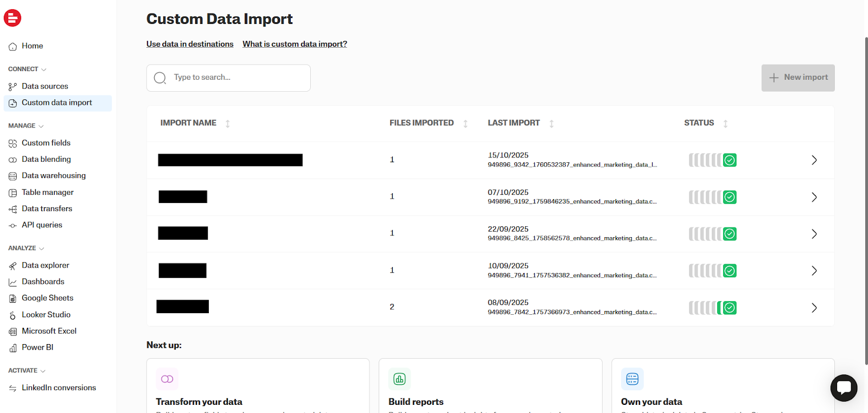Sort by LAST IMPORT column arrows
Screen dimensions: 868x413
coord(552,124)
